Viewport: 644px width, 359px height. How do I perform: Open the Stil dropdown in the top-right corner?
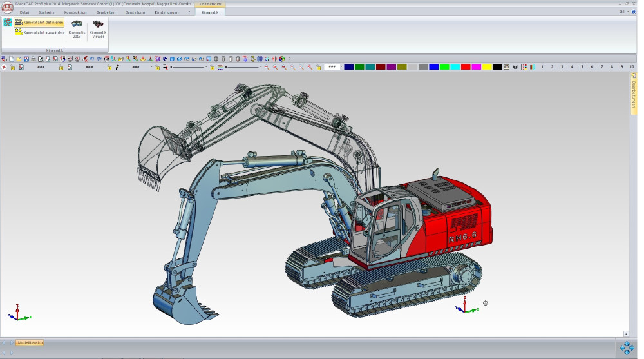[624, 12]
